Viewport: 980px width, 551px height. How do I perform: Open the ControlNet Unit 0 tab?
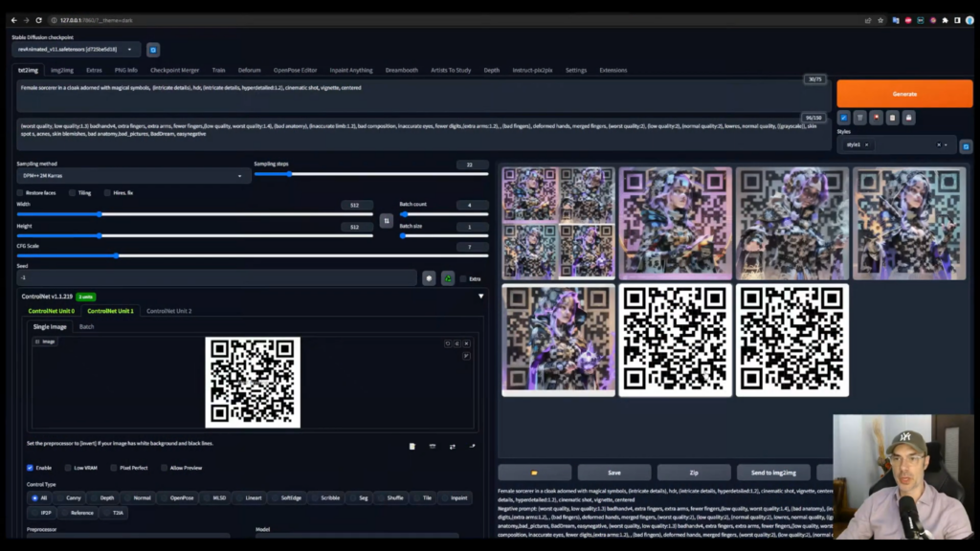pos(52,311)
